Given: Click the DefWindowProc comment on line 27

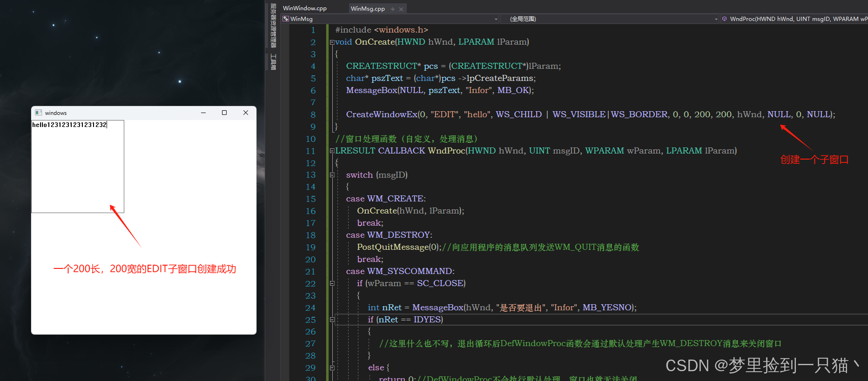Looking at the screenshot, I should tap(580, 343).
